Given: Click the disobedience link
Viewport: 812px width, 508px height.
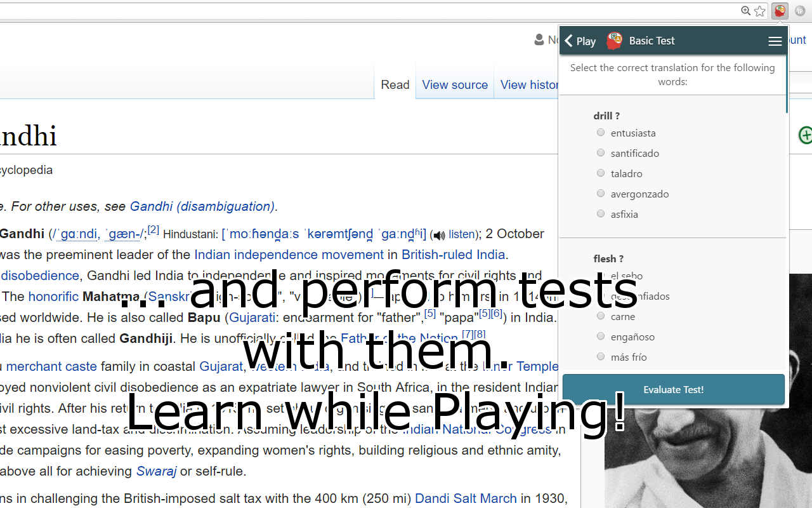Looking at the screenshot, I should point(40,276).
